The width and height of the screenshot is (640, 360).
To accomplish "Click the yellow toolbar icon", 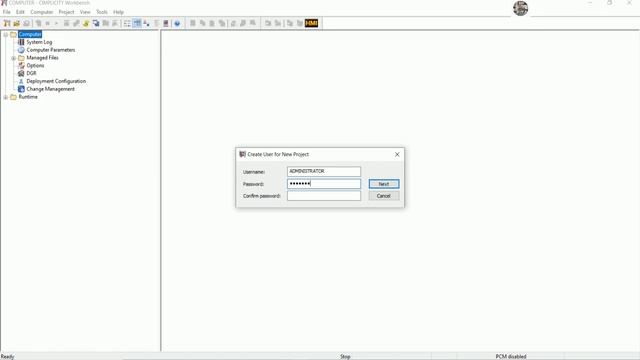I will point(86,23).
